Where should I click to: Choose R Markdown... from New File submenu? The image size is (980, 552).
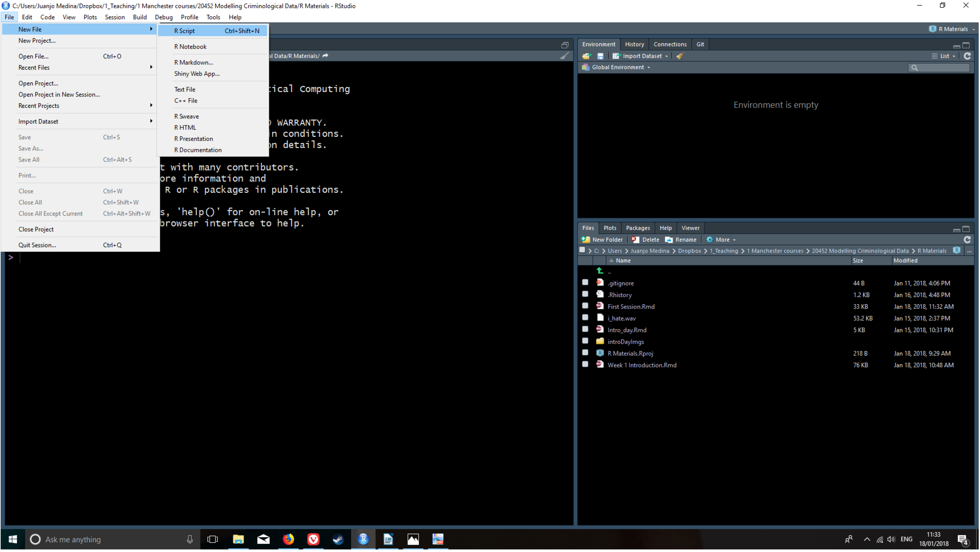[x=193, y=62]
